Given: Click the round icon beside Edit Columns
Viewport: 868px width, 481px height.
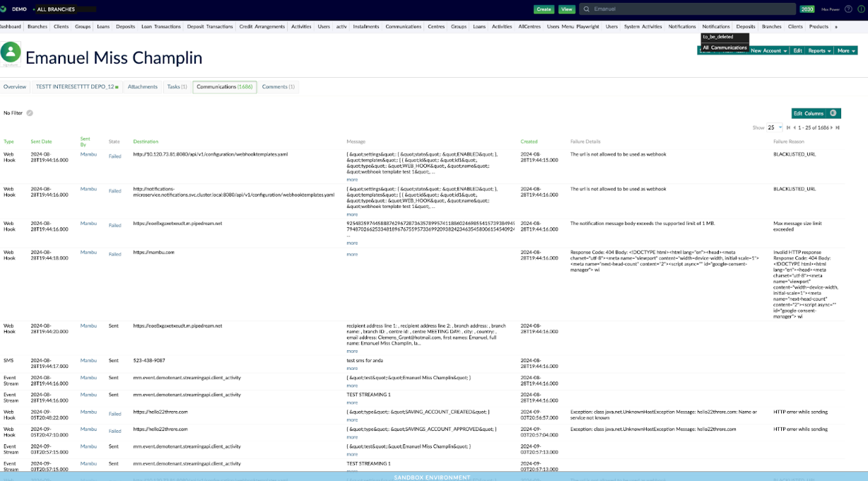Looking at the screenshot, I should (x=833, y=113).
